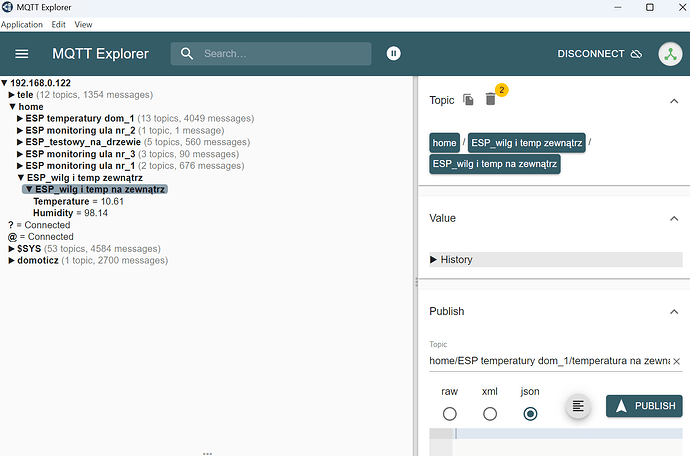Click into the JSON payload editor

pyautogui.click(x=568, y=441)
